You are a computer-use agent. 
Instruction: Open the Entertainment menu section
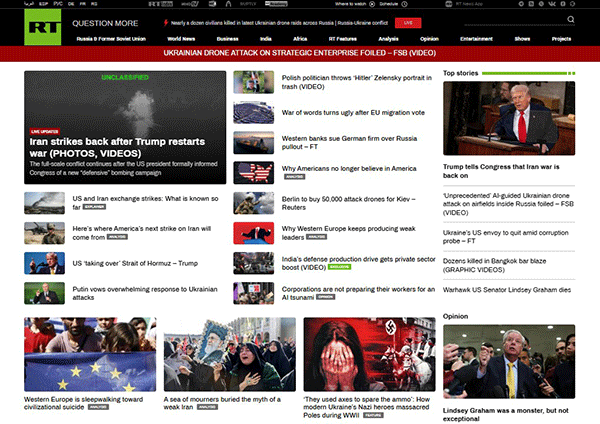pyautogui.click(x=476, y=39)
